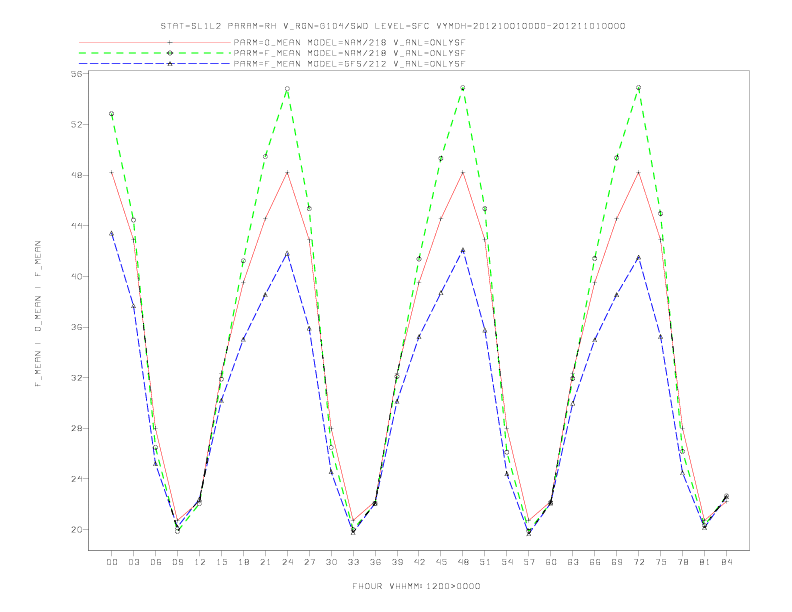Image resolution: width=792 pixels, height=612 pixels.
Task: Click the x-axis title FHOUR VHHMM:1200>0000
Action: 416,586
